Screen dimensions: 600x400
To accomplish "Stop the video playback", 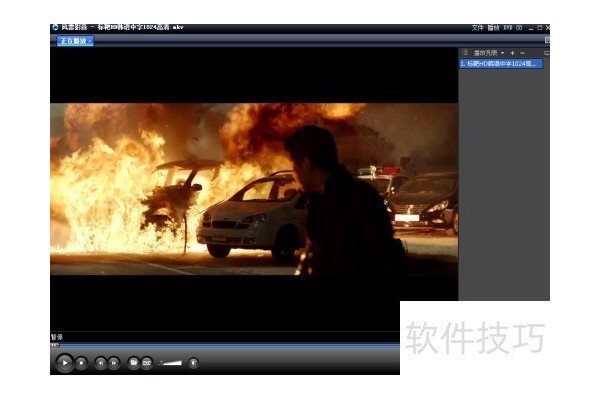I will 81,362.
